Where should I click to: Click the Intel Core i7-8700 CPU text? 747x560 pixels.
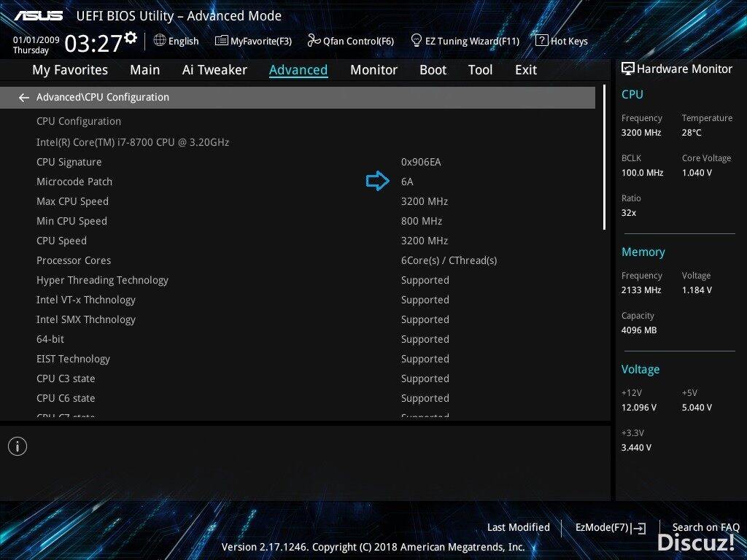tap(133, 142)
